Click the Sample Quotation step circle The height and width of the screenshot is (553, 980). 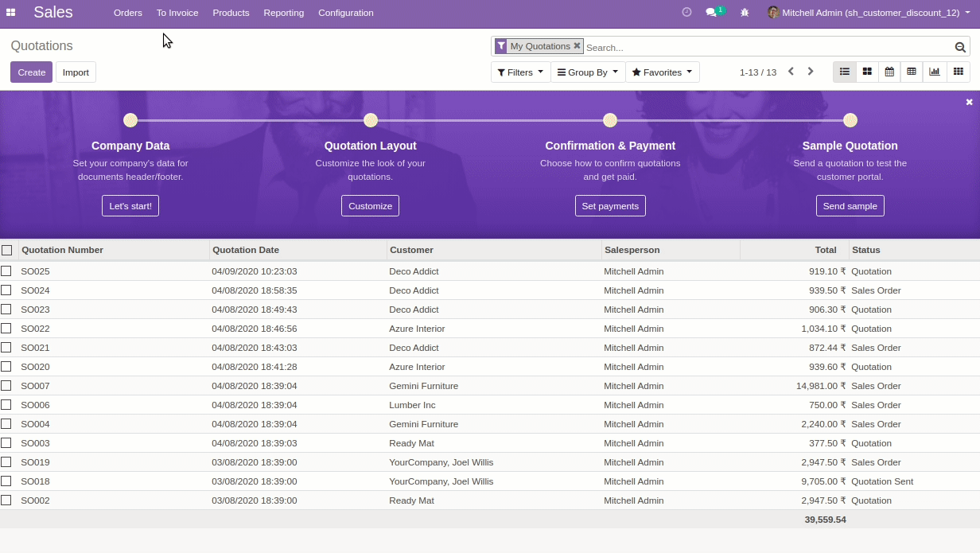pyautogui.click(x=850, y=120)
